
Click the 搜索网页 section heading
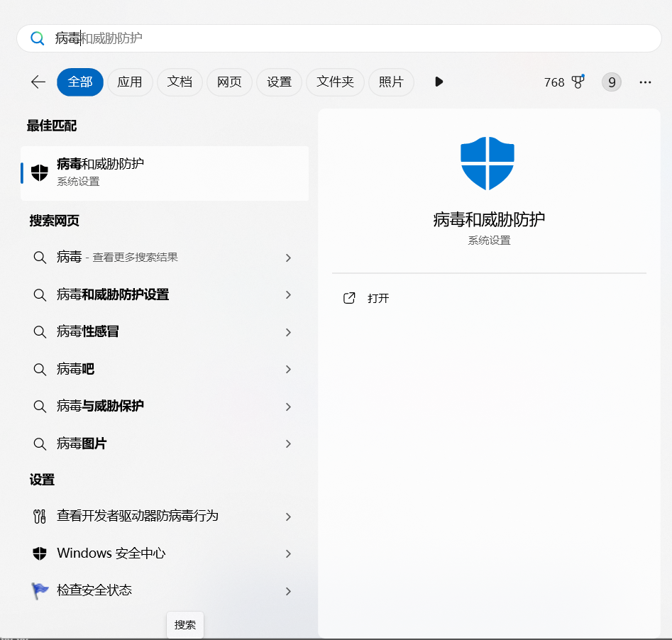(x=55, y=221)
